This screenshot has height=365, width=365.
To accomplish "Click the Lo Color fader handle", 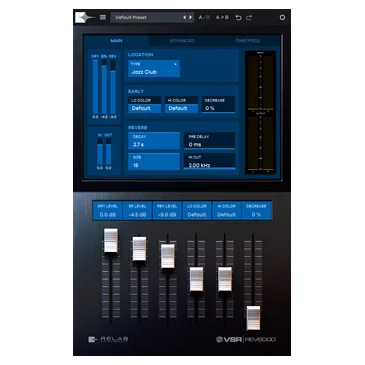I will click(196, 279).
